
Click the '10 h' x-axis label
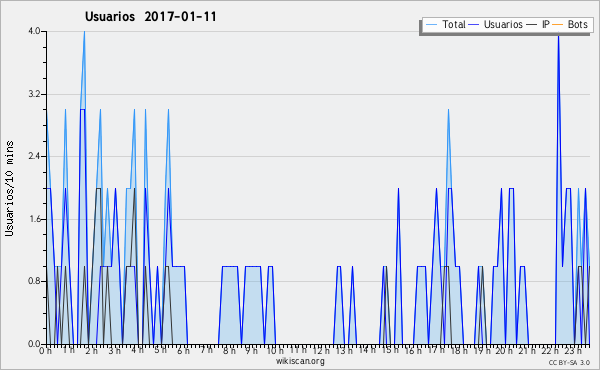pos(275,350)
